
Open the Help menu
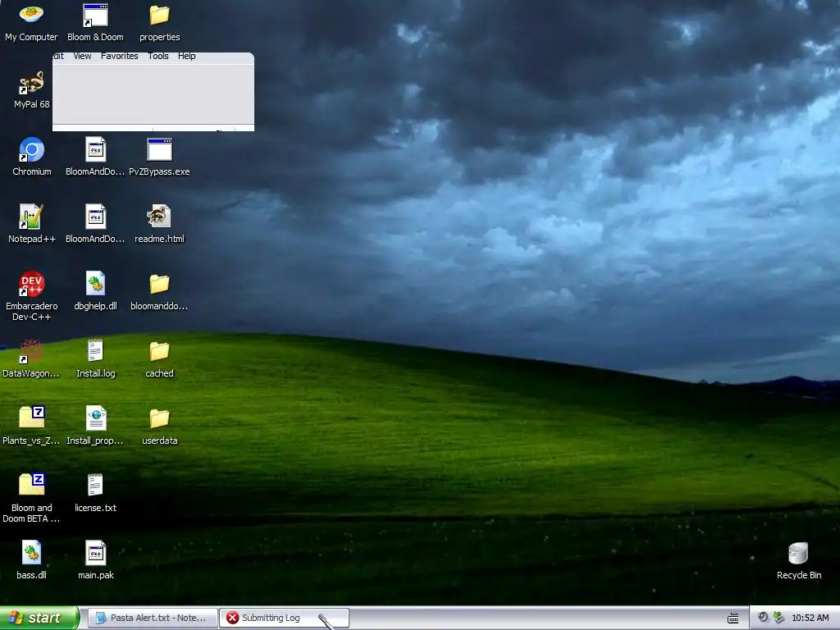click(x=186, y=57)
